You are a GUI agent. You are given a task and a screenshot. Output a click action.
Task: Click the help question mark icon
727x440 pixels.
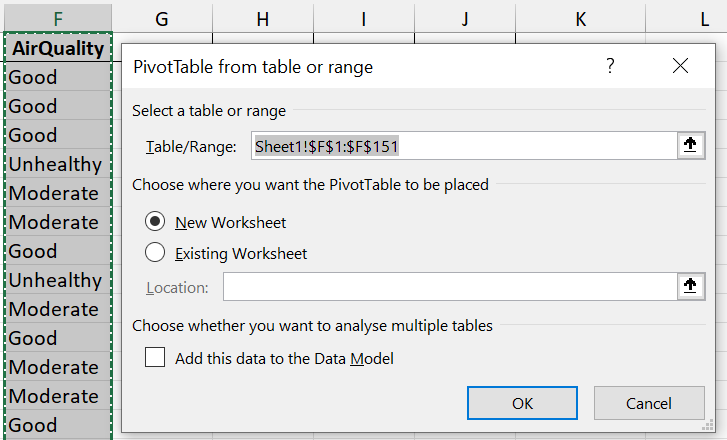[x=610, y=67]
